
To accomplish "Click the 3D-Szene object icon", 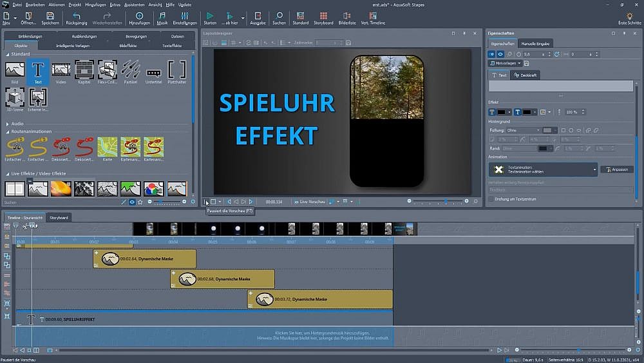I will click(x=14, y=98).
